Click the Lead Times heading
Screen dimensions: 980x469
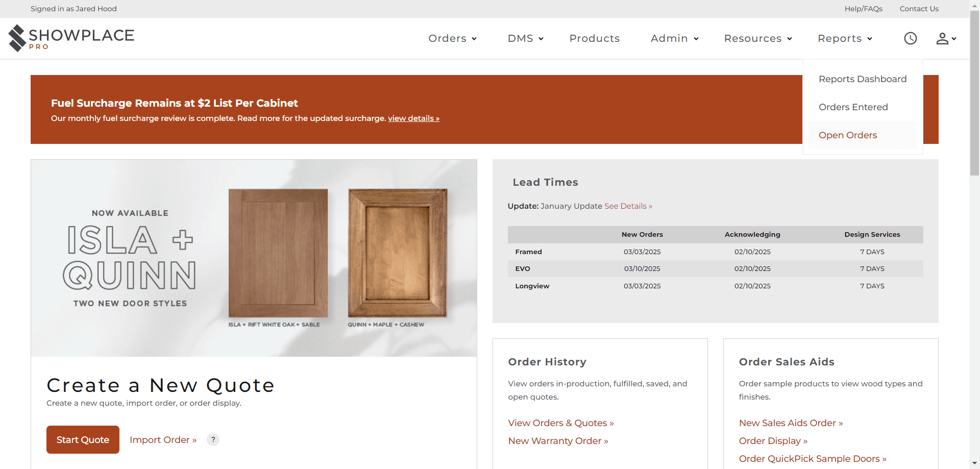coord(546,182)
